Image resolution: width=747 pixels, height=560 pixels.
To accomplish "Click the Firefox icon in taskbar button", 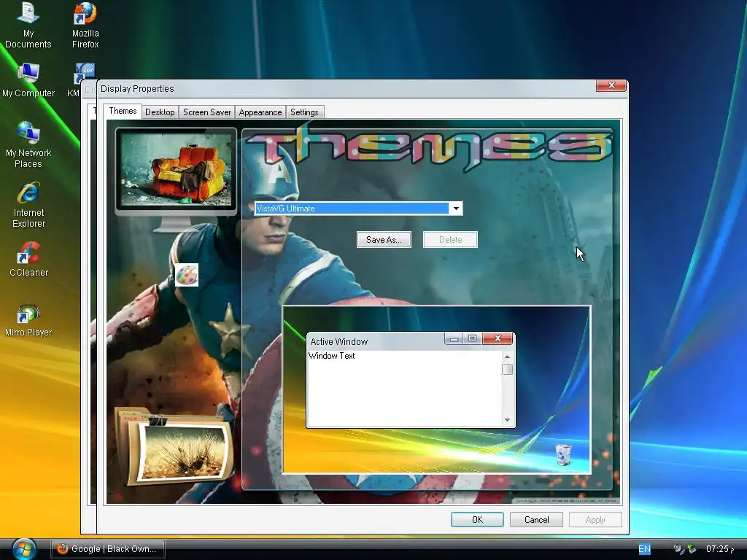I will [x=63, y=548].
